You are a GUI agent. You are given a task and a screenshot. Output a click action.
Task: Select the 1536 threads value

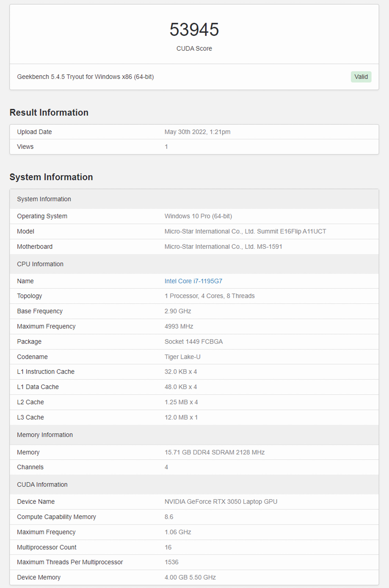click(x=171, y=562)
